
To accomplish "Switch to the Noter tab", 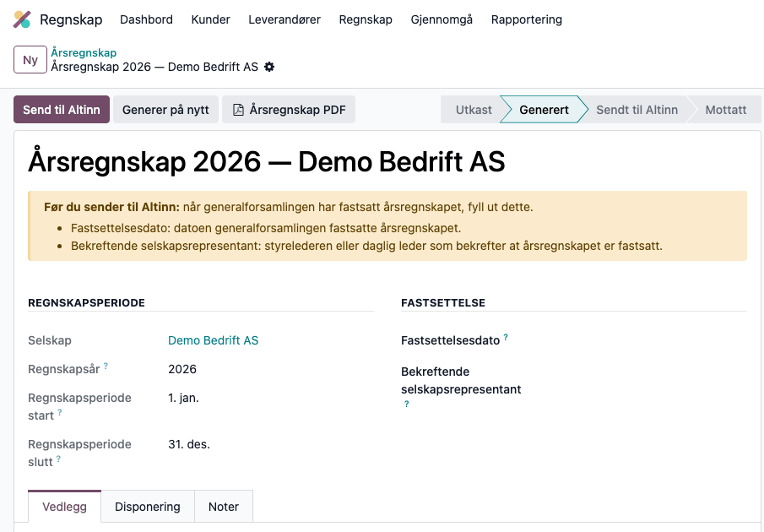I will pos(224,507).
